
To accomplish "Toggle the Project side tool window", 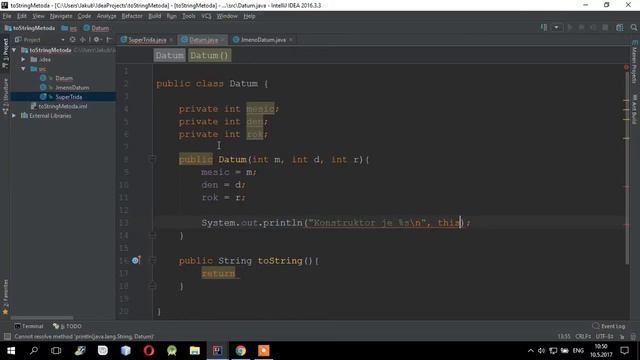I will tap(5, 53).
